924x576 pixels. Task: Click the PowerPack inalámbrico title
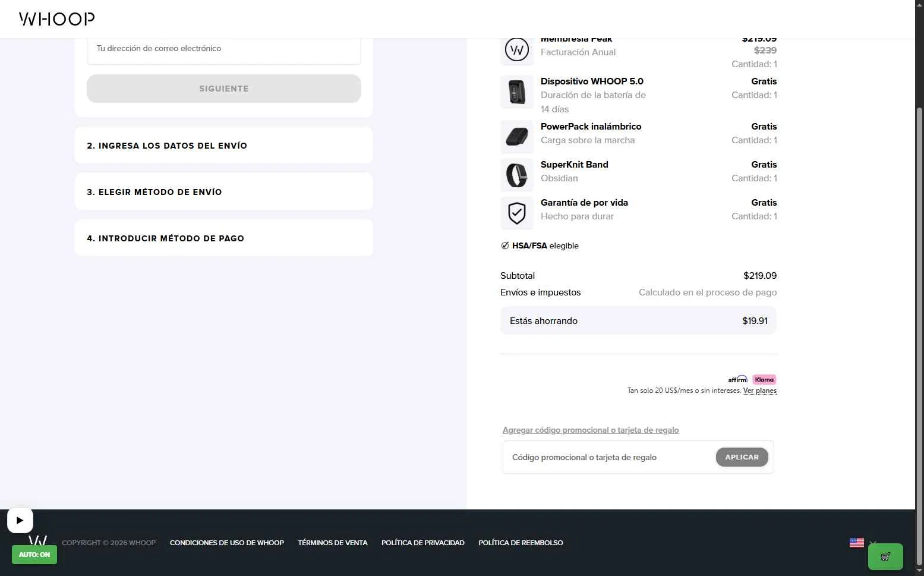(x=591, y=127)
